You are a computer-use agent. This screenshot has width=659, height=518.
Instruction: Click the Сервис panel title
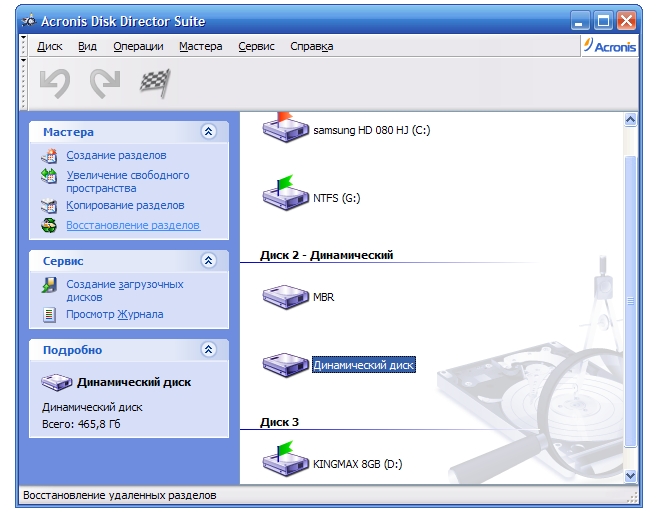point(63,261)
